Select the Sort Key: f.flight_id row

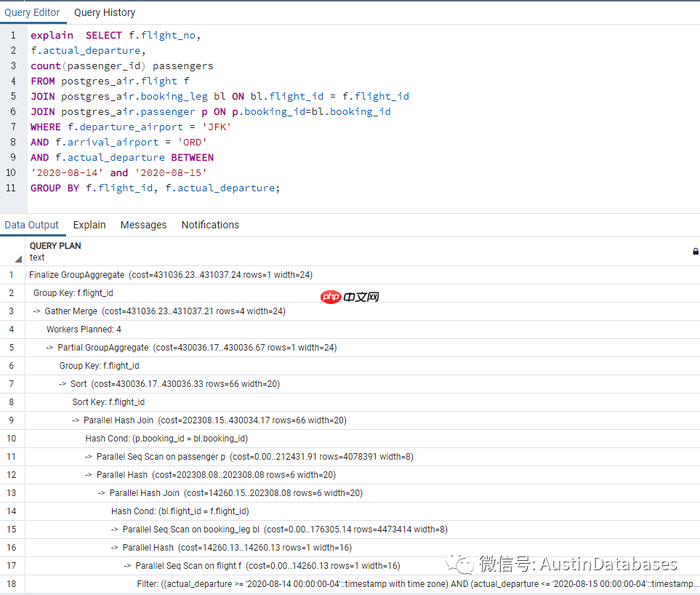pos(109,402)
